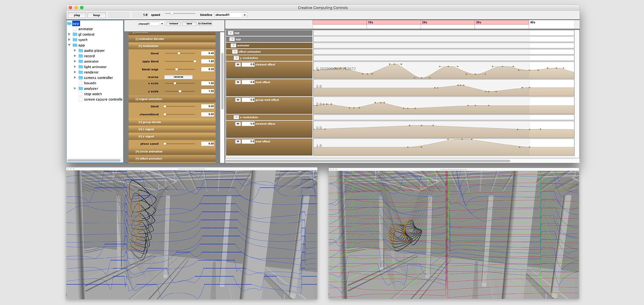
Task: Click the 10s timeline ruler marker
Action: point(371,22)
